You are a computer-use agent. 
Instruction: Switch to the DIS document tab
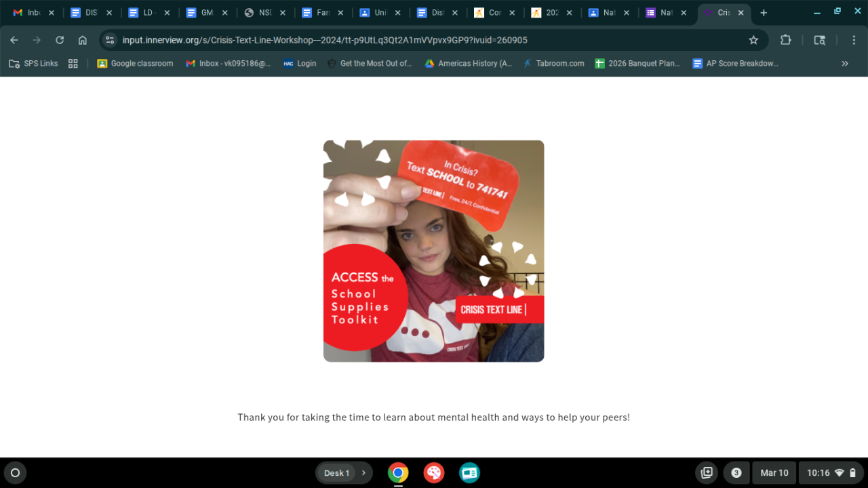pos(85,13)
